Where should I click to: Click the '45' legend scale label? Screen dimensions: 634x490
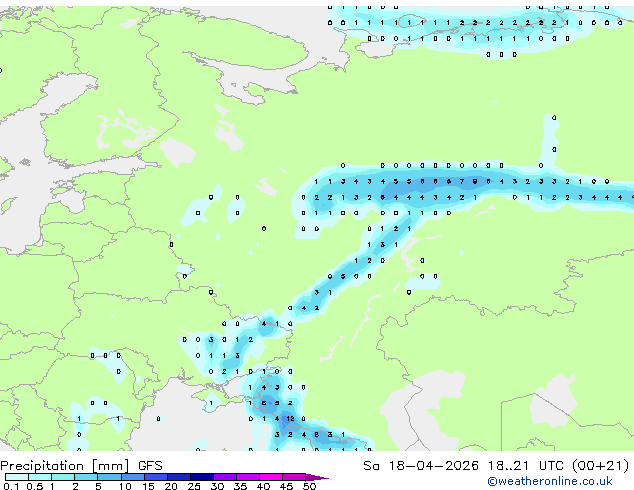coord(286,486)
